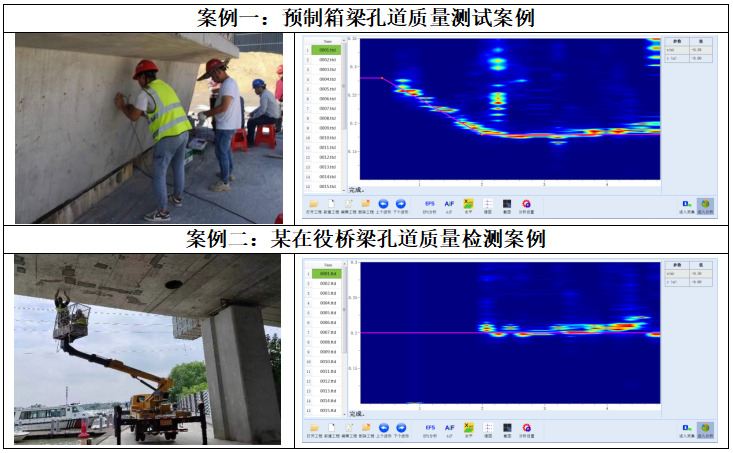This screenshot has width=733, height=453.
Task: Open analysis settings (分析设置) in case two toolbar
Action: [x=526, y=428]
